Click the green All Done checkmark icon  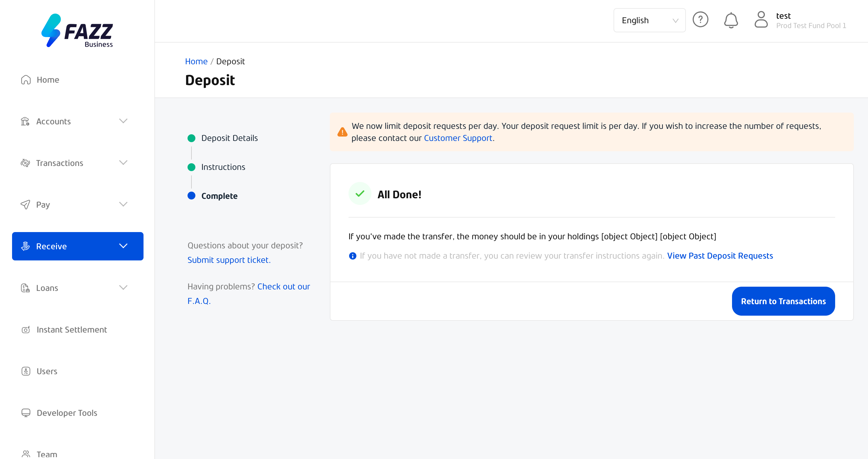coord(360,193)
